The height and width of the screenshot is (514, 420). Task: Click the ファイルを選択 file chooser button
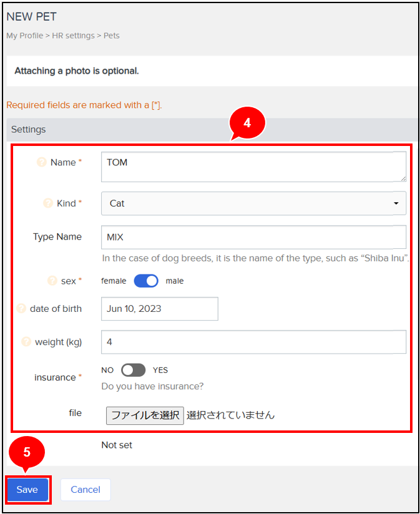tap(145, 415)
